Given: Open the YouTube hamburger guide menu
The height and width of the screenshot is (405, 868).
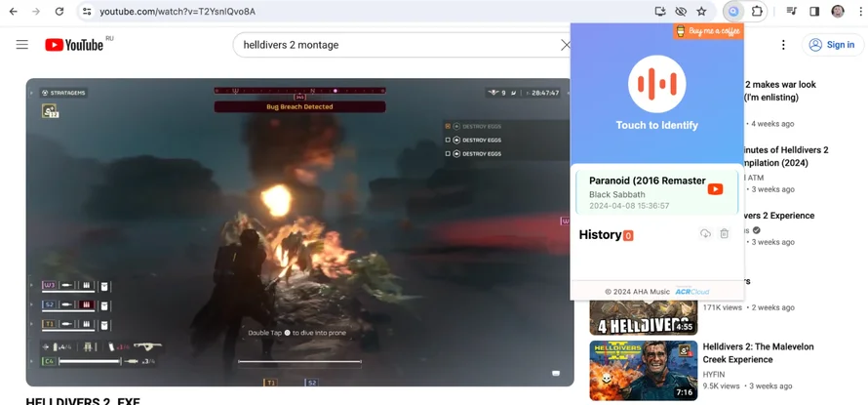Looking at the screenshot, I should click(22, 45).
